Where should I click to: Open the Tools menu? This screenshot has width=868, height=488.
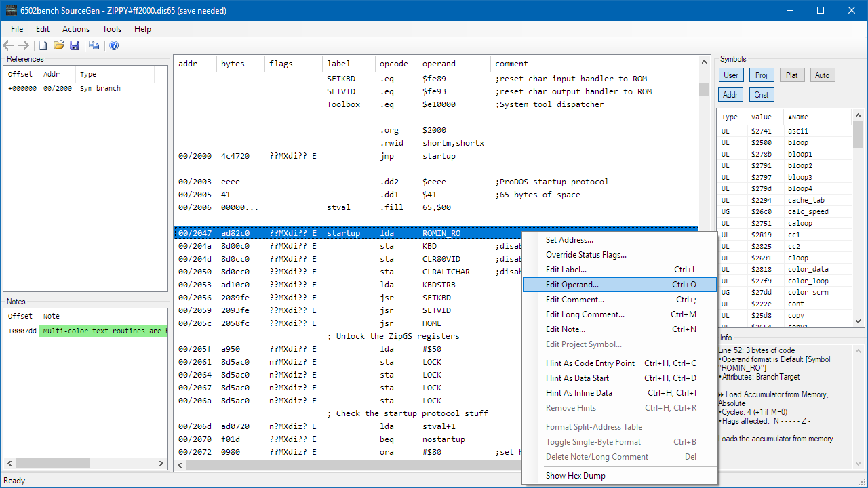coord(113,28)
